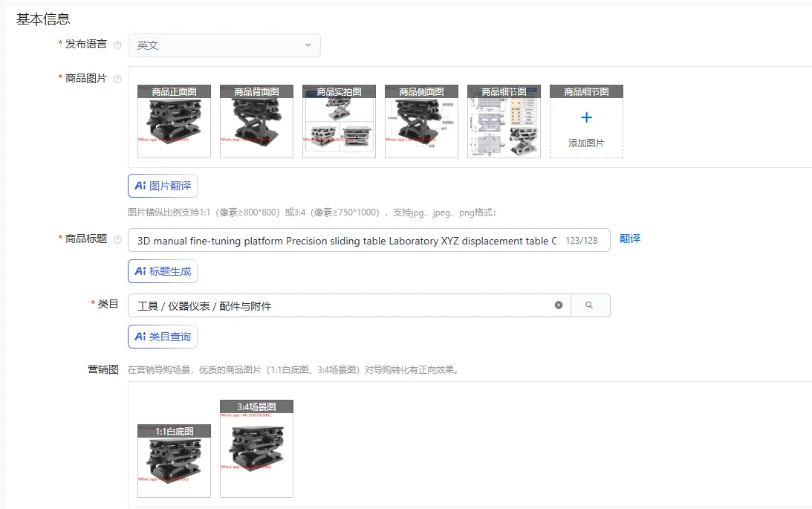Click the plus icon to 添加图片
Viewport: 812px width, 509px height.
click(586, 118)
